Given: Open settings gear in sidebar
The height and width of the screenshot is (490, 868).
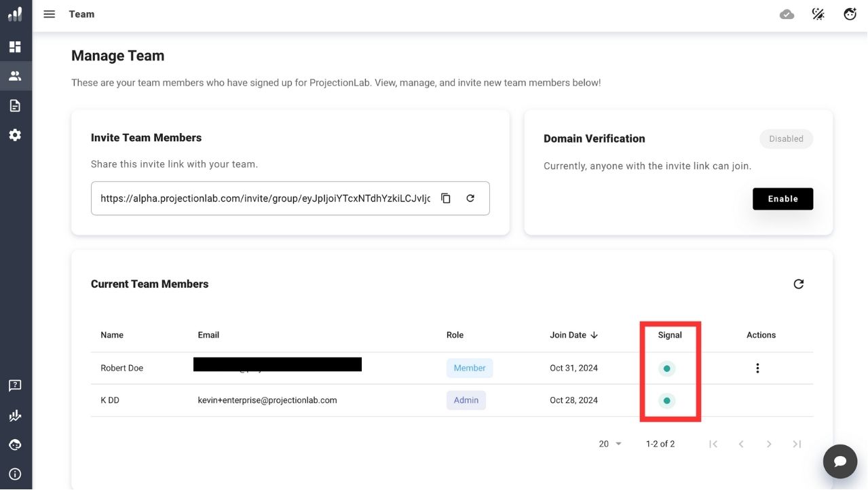Looking at the screenshot, I should click(15, 135).
